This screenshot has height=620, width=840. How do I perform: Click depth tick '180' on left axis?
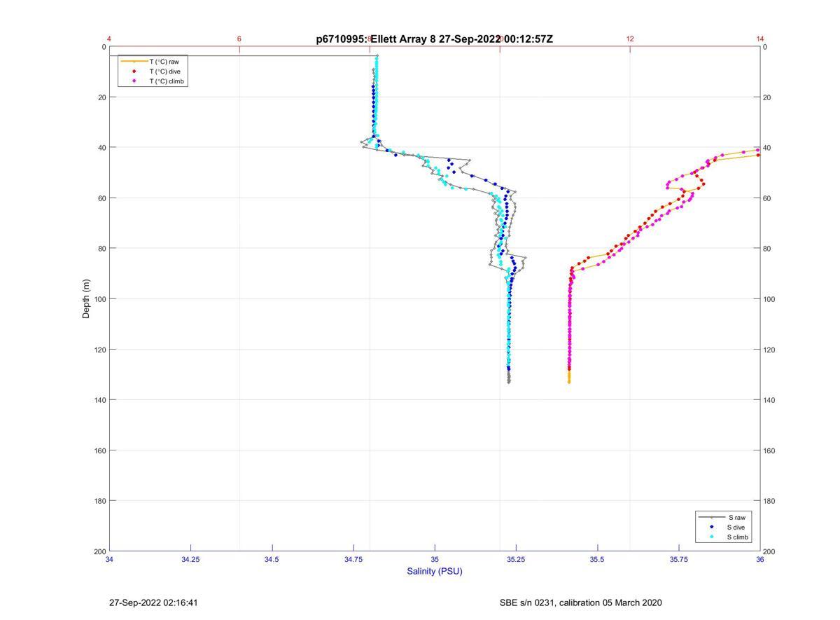(x=99, y=501)
